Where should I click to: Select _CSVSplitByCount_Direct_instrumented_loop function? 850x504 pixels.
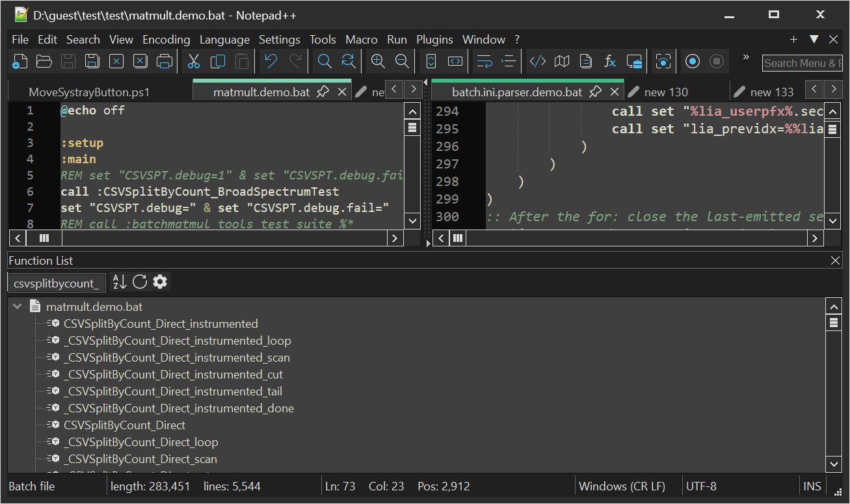tap(177, 341)
